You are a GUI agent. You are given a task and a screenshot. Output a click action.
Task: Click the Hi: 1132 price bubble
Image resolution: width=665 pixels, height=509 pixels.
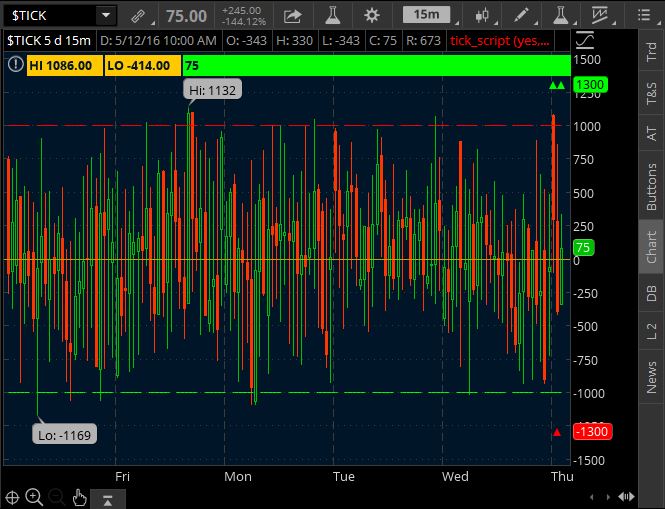212,90
